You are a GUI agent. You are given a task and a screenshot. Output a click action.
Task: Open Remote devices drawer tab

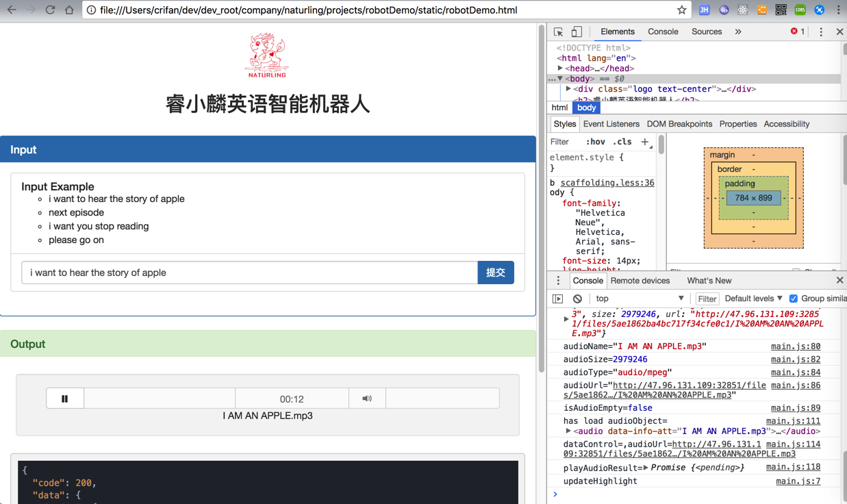[640, 281]
